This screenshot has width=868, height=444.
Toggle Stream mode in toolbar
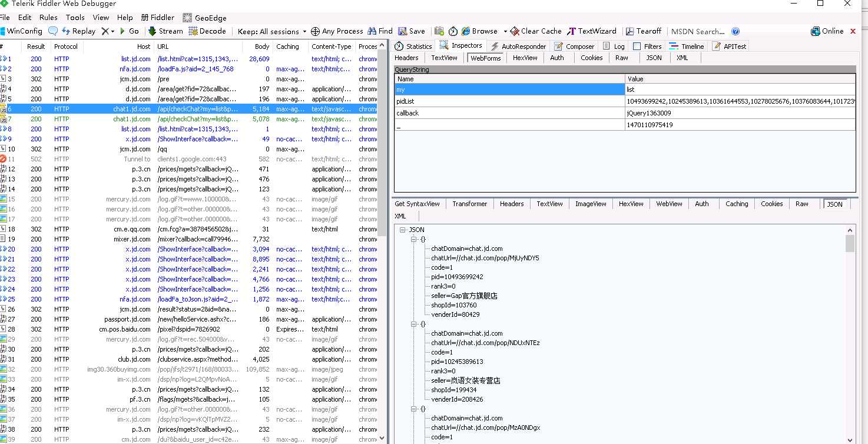[165, 31]
